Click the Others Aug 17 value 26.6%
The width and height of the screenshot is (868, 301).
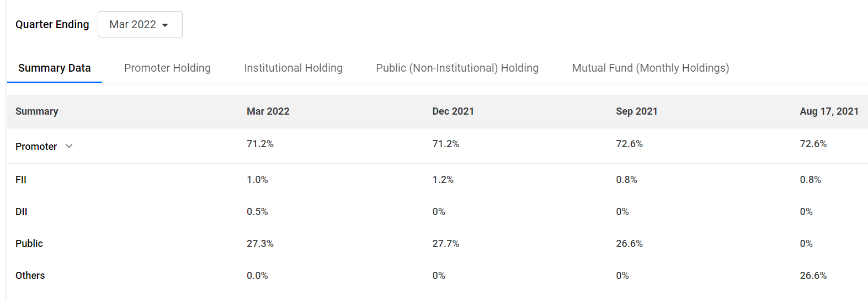pyautogui.click(x=813, y=276)
